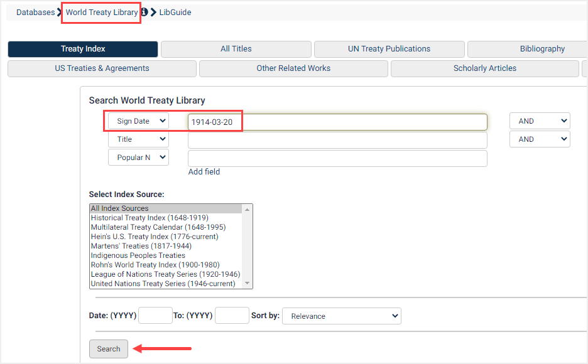Select League of Nations Treaty Series (1920-1946)
The width and height of the screenshot is (588, 364).
point(166,274)
